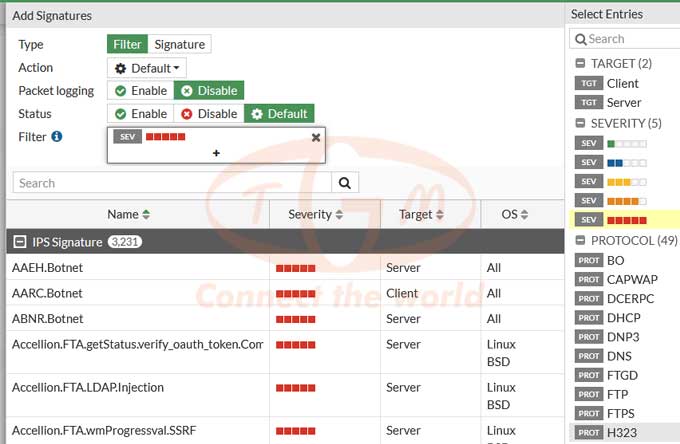Image resolution: width=680 pixels, height=444 pixels.
Task: Click the magnifier search button beside signature search
Action: point(345,183)
